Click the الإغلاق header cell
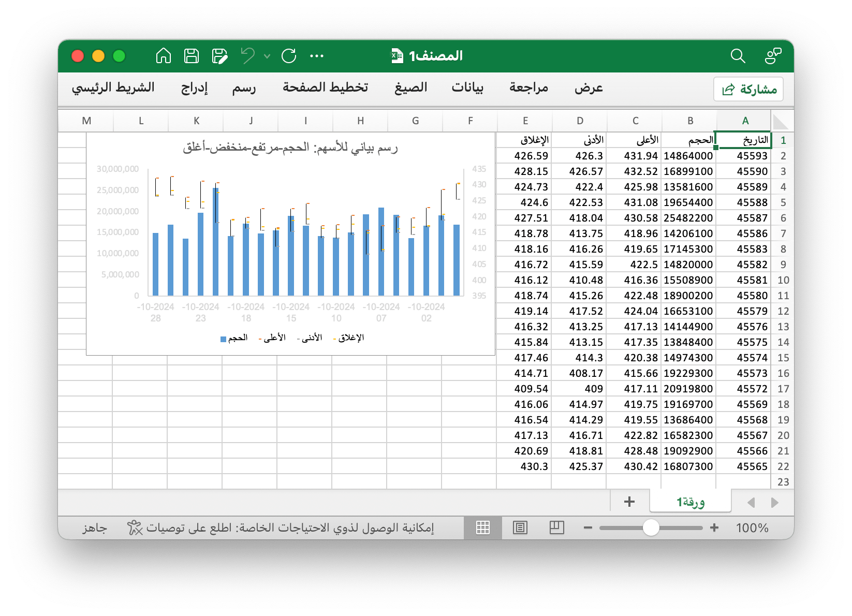Screen dimensions: 852x616 (x=524, y=140)
